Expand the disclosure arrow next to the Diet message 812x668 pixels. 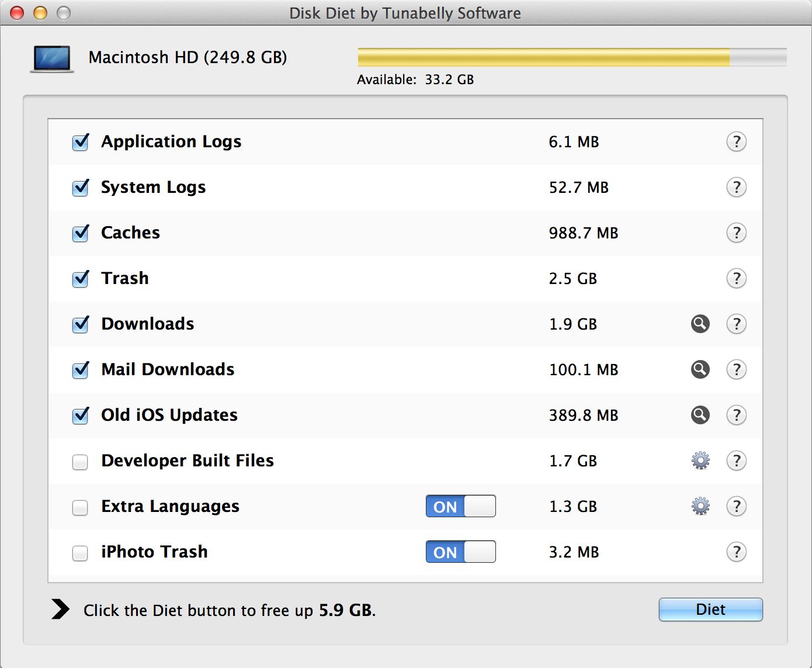pos(60,610)
